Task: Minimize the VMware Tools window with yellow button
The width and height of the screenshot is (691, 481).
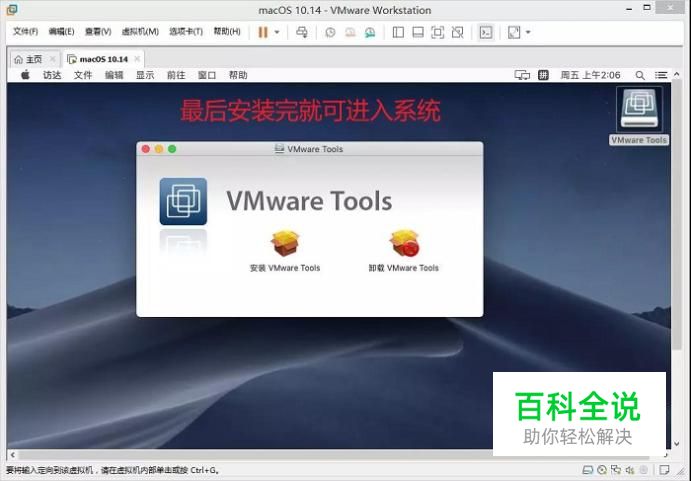Action: coord(159,149)
